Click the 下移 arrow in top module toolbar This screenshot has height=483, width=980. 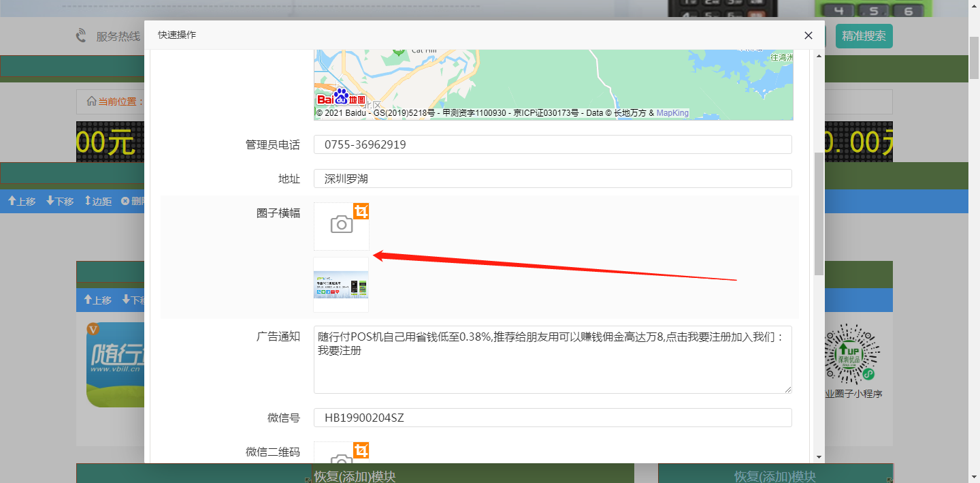pyautogui.click(x=60, y=202)
